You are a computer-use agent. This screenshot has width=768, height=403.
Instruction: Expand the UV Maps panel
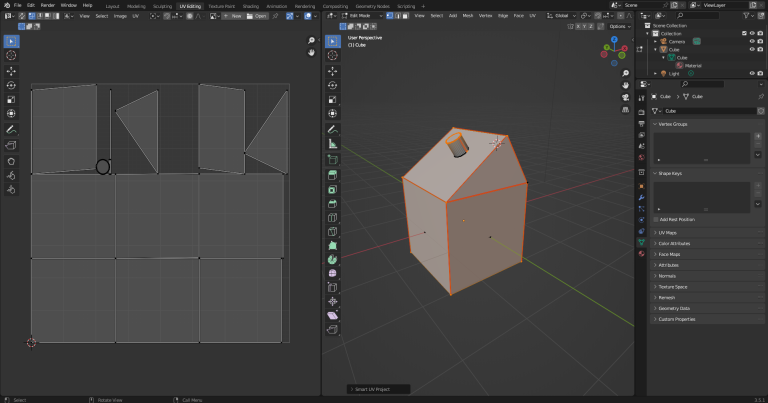[670, 232]
